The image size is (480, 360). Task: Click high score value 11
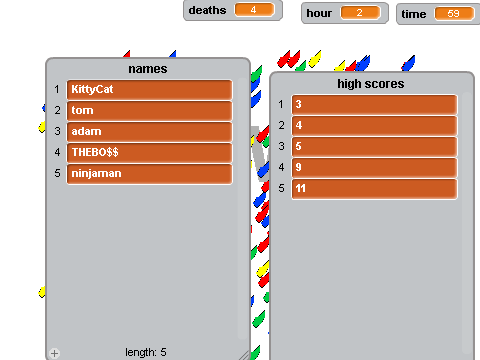(374, 189)
